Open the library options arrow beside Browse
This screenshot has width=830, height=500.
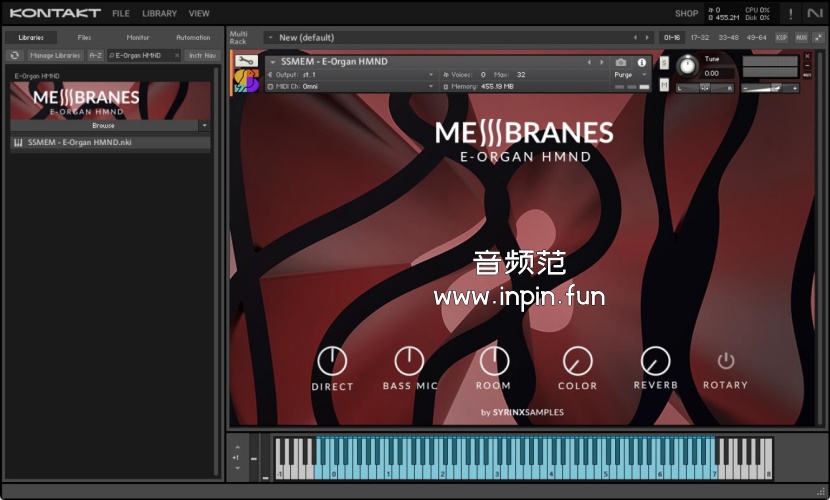pyautogui.click(x=204, y=125)
